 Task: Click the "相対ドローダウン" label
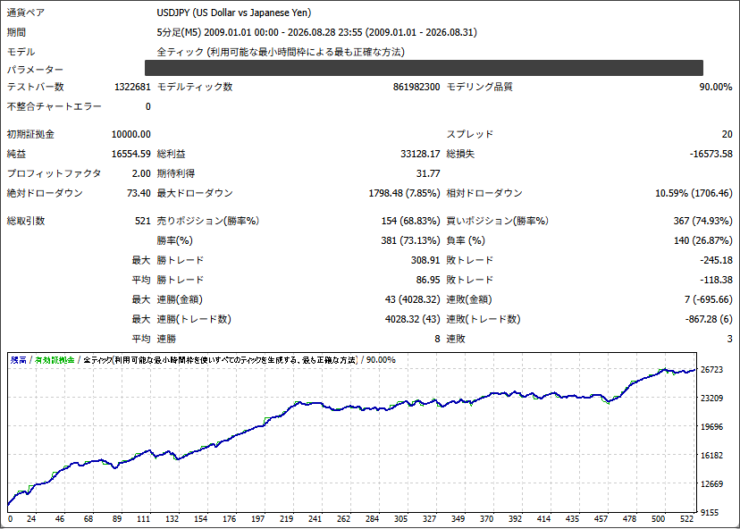[x=484, y=193]
